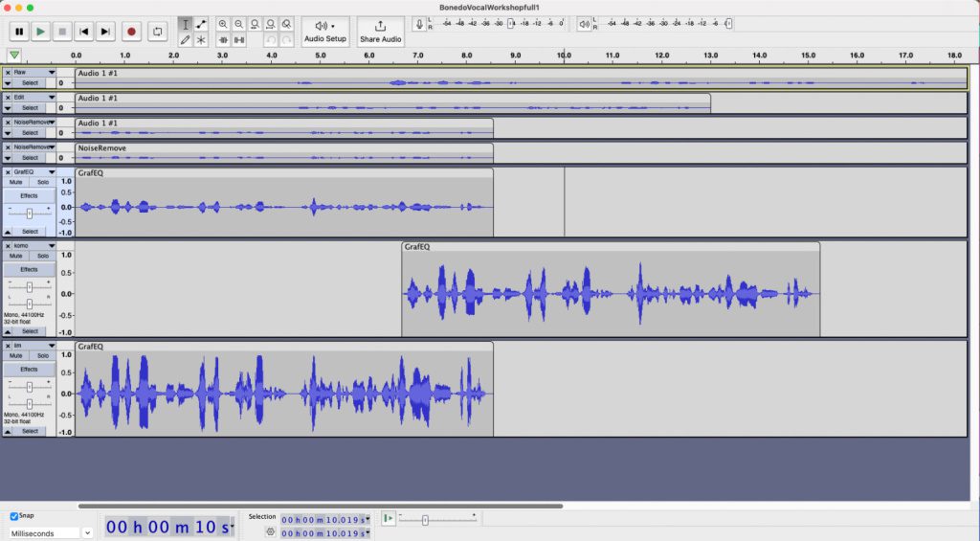The width and height of the screenshot is (980, 541).
Task: Click the speaker playback meter icon
Action: 584,24
